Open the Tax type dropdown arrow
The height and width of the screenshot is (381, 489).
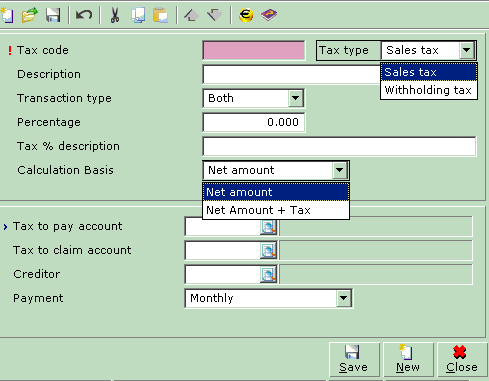tap(466, 50)
